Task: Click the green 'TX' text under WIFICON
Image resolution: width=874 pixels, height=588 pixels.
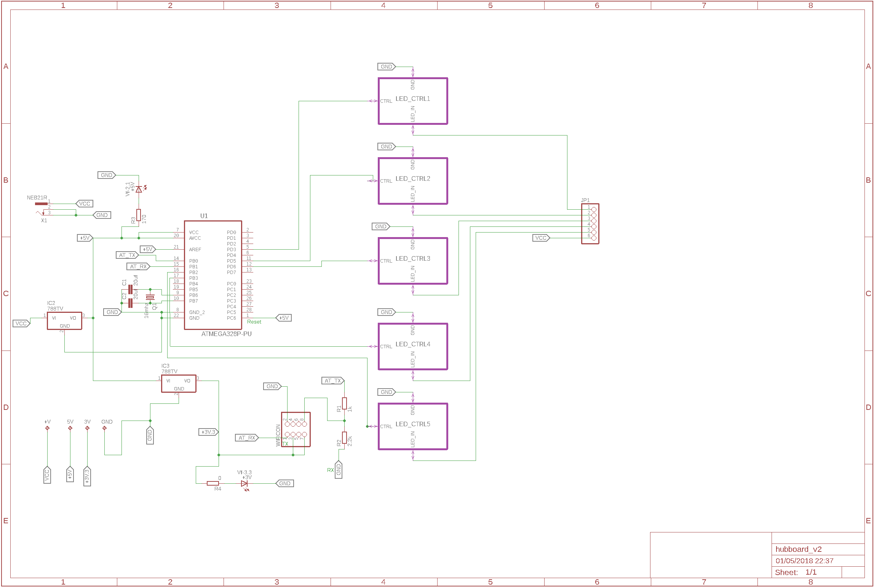Action: click(x=285, y=444)
